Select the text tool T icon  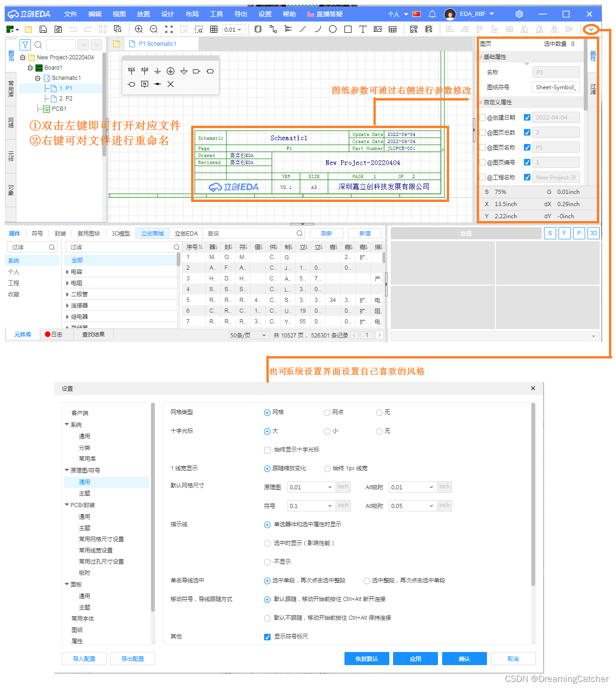point(363,29)
